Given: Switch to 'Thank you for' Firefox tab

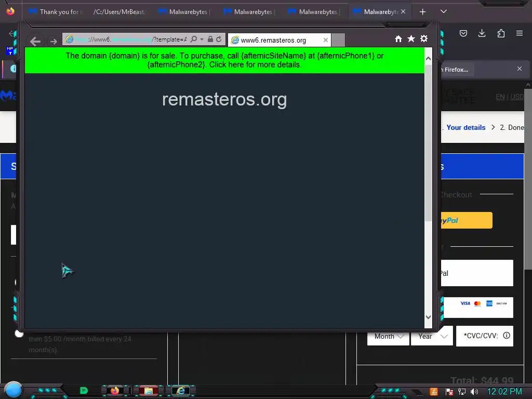Looking at the screenshot, I should [x=56, y=12].
